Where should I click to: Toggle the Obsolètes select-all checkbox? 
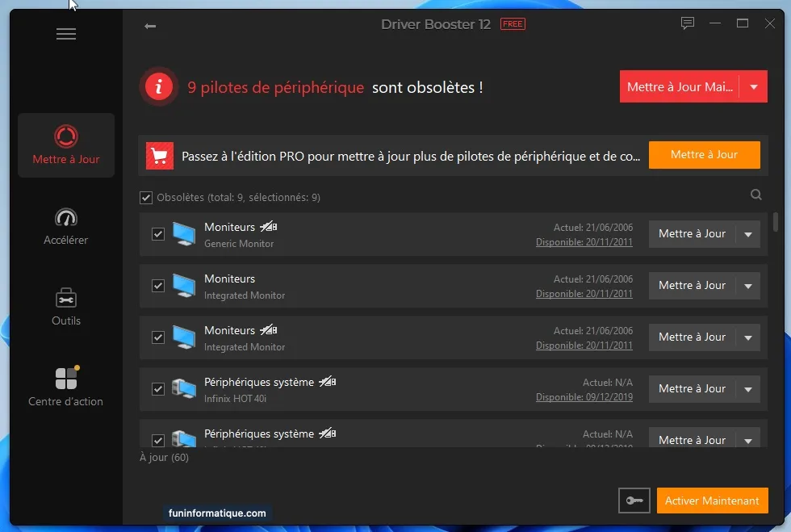point(146,197)
